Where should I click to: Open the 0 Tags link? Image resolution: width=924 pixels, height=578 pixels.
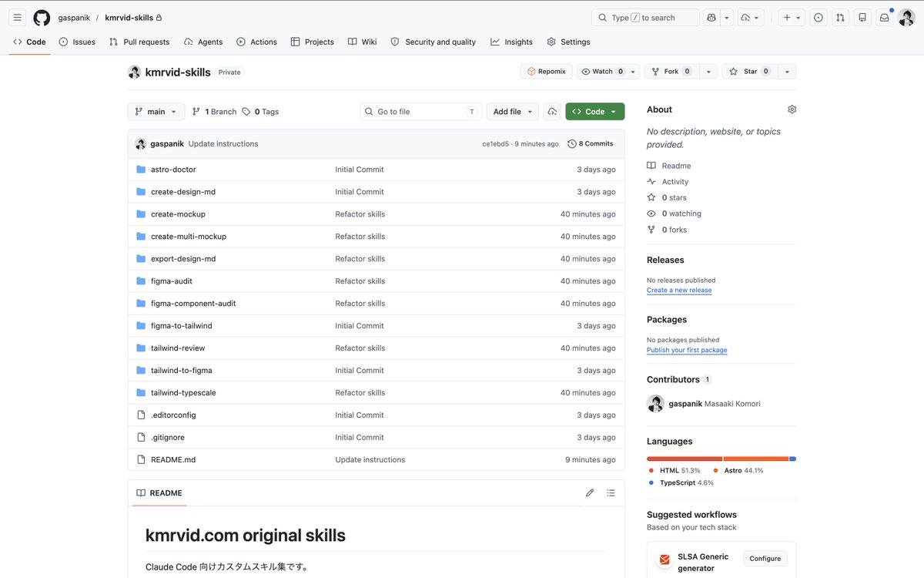coord(260,112)
